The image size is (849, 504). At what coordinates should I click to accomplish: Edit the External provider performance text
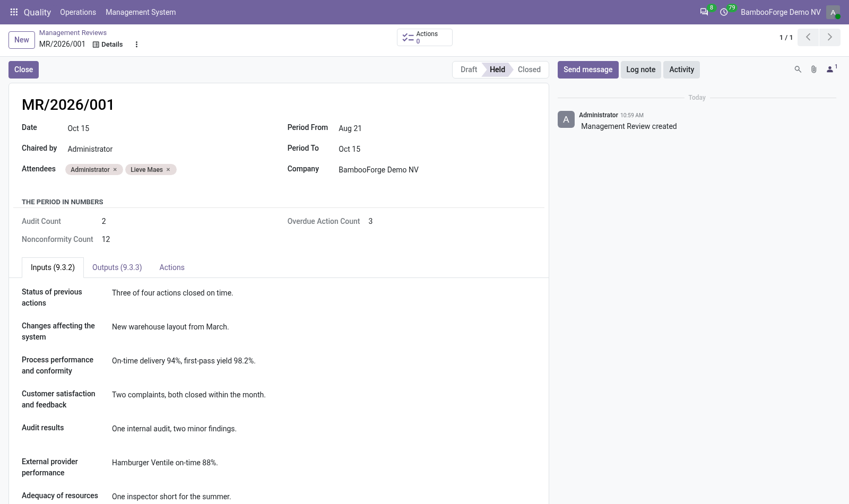pos(324,463)
